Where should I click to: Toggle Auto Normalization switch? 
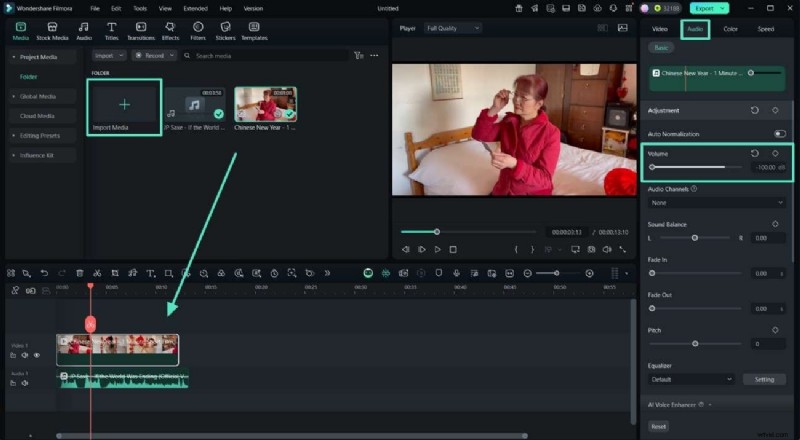coord(780,134)
